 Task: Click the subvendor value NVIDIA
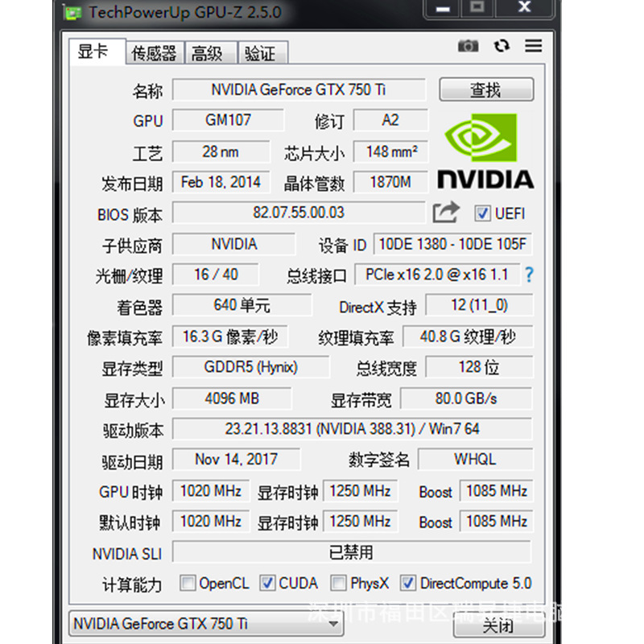(x=233, y=244)
